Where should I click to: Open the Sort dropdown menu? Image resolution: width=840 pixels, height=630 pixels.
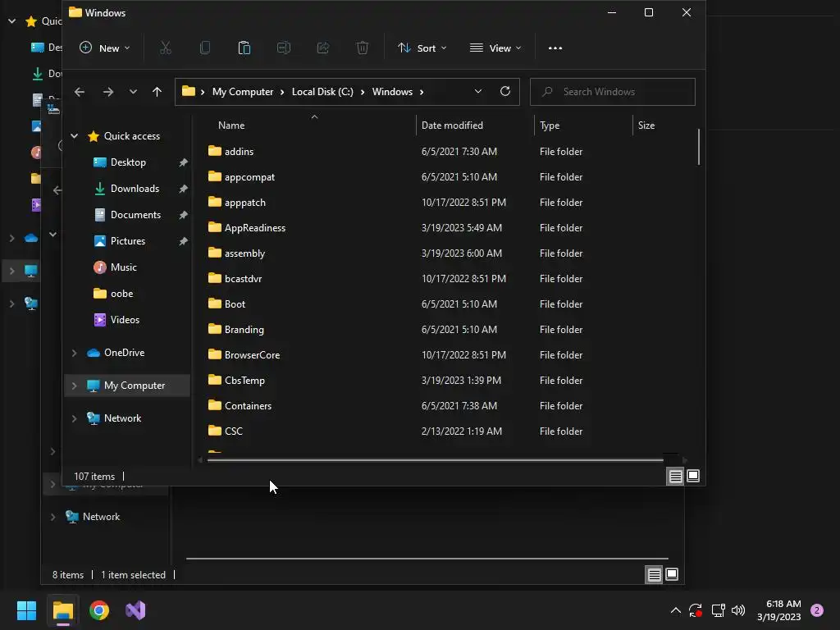(x=422, y=48)
